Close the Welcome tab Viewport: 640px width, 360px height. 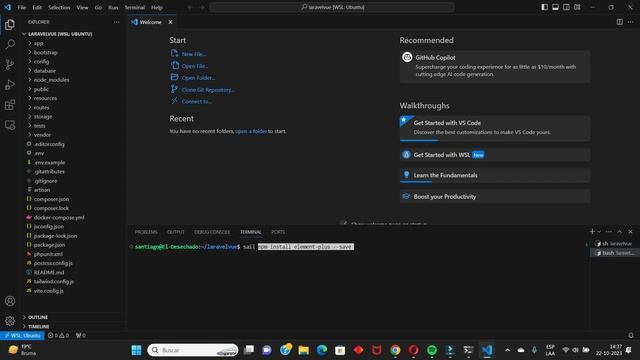coord(170,22)
